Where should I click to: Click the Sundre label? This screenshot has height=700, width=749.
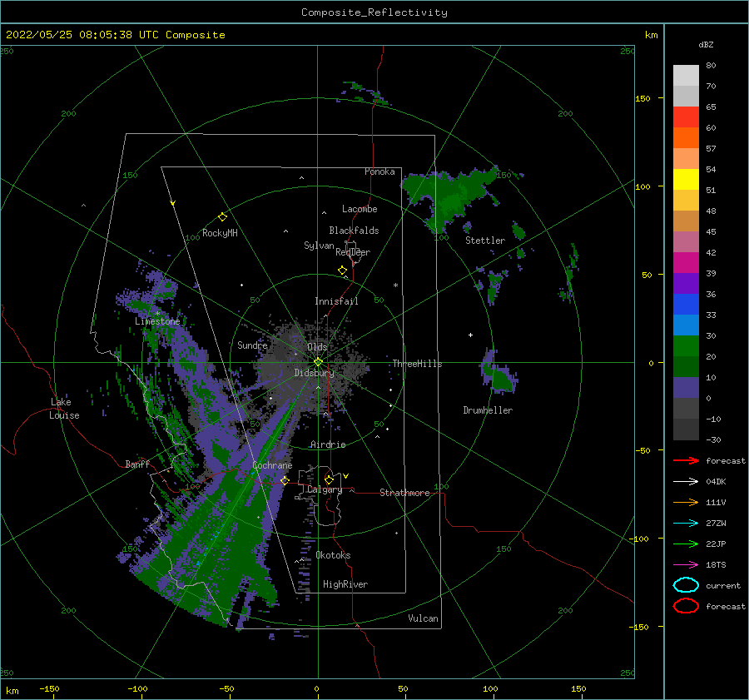pyautogui.click(x=252, y=345)
